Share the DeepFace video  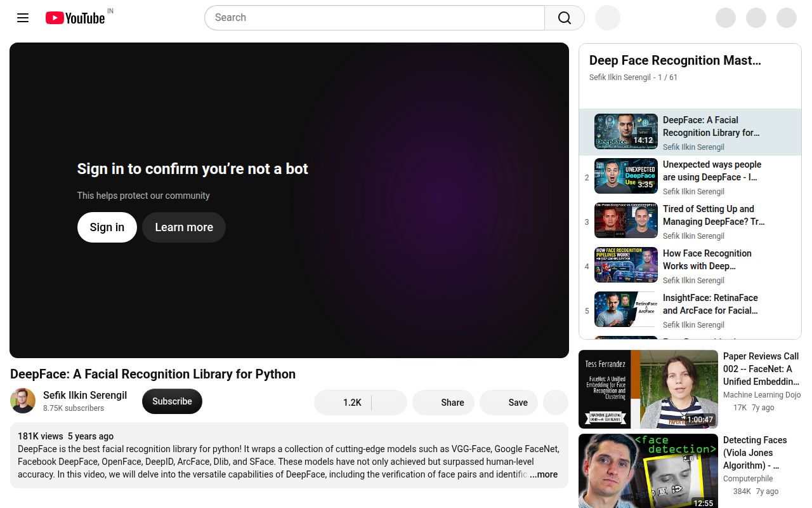tap(443, 403)
